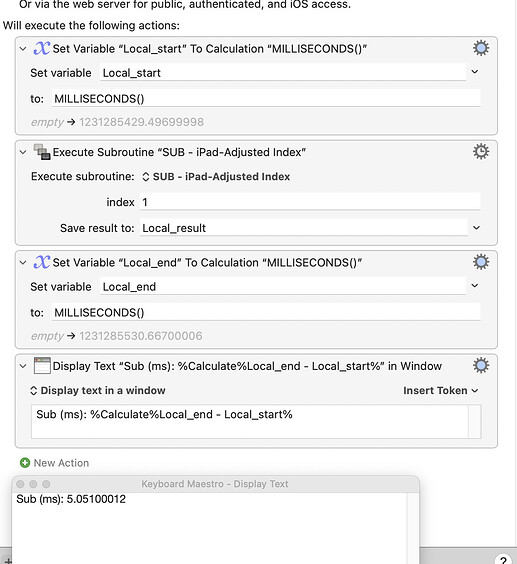Open variable dropdown beside Local_start field

coord(475,72)
